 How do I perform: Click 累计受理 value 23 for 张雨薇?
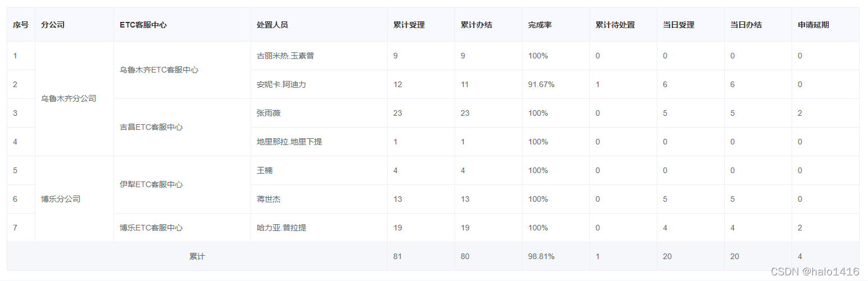(x=398, y=113)
